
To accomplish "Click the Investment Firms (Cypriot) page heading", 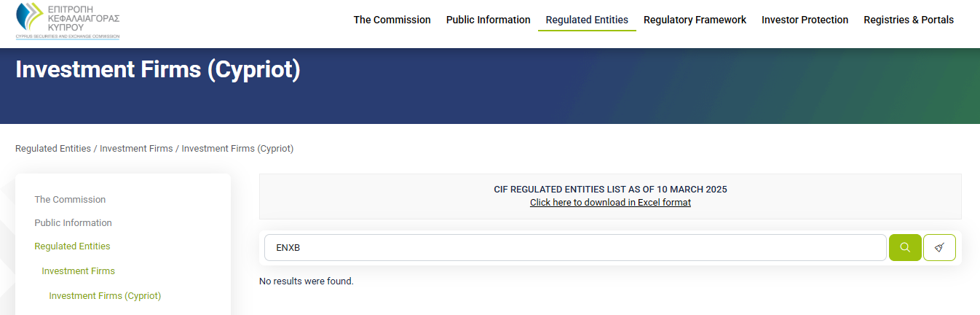I will [158, 70].
